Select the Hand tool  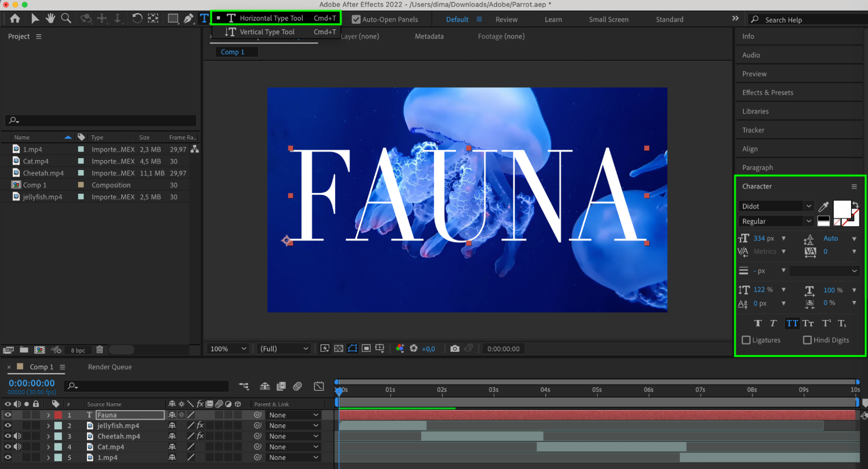(50, 18)
